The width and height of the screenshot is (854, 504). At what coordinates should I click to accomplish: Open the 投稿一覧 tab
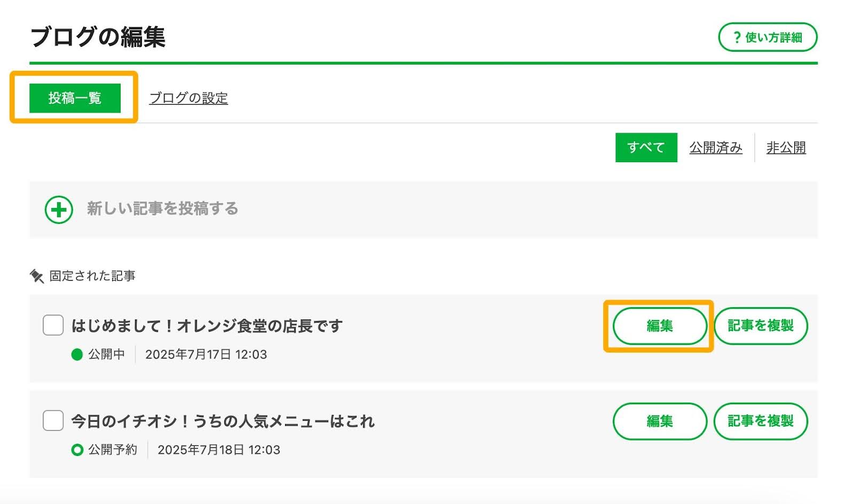point(75,98)
